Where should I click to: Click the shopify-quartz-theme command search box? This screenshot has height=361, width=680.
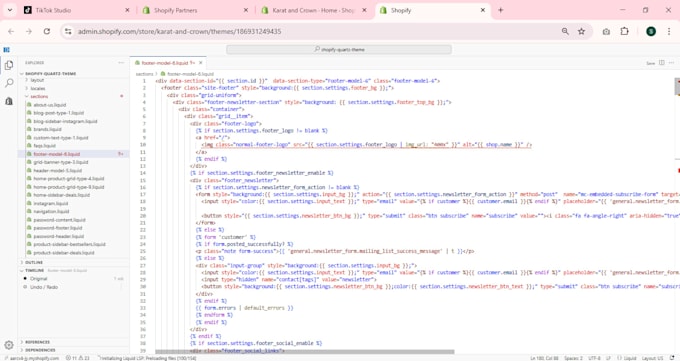click(x=339, y=49)
